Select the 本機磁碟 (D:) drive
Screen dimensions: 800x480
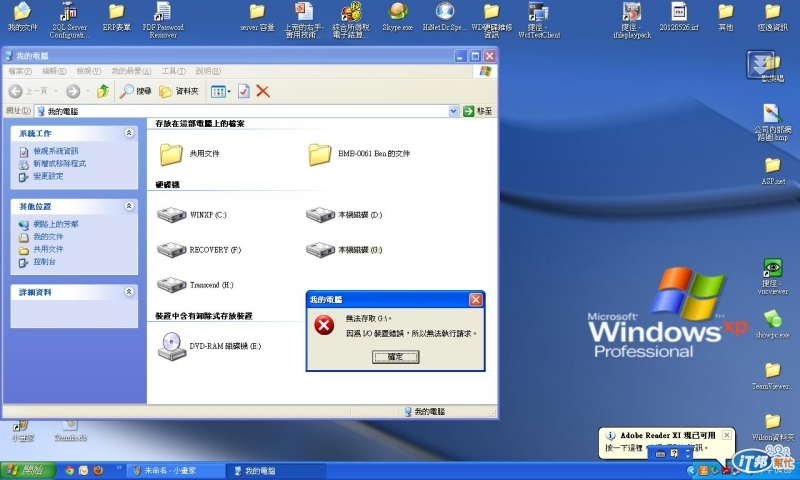pos(343,215)
